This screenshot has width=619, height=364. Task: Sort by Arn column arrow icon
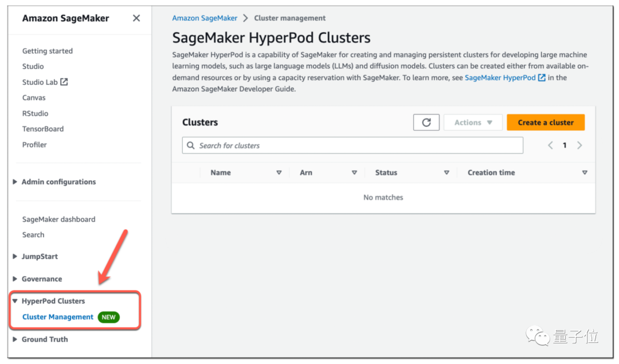[354, 173]
